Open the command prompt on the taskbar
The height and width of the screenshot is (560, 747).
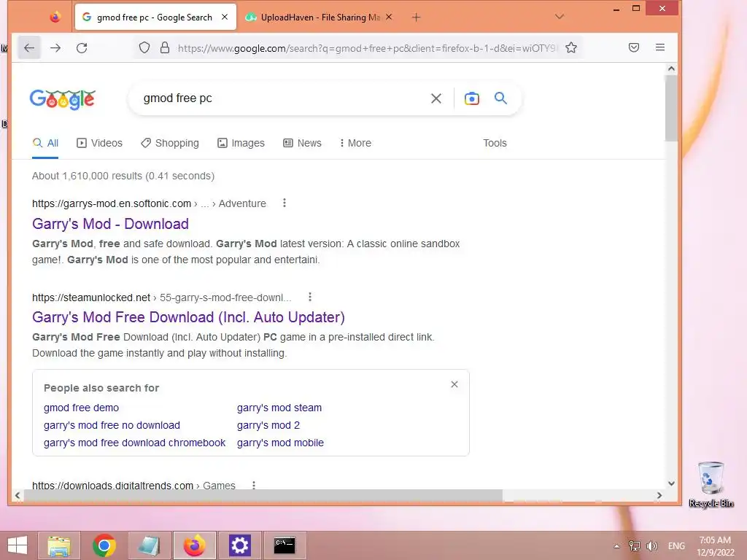click(285, 545)
